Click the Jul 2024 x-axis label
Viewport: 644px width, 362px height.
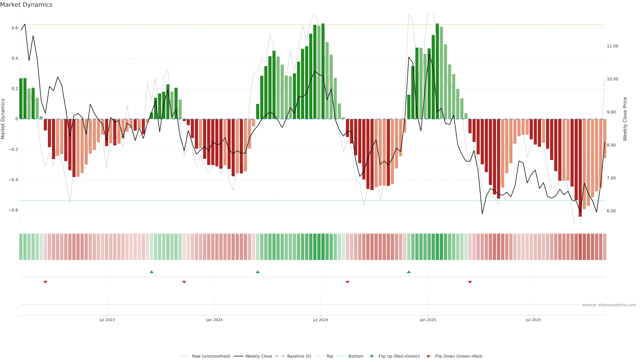[x=320, y=320]
